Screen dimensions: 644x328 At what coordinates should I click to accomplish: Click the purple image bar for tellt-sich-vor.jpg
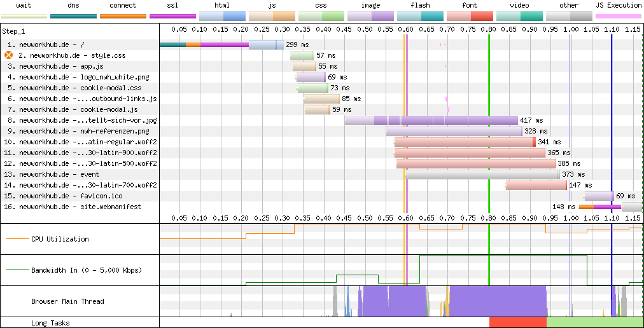click(431, 120)
